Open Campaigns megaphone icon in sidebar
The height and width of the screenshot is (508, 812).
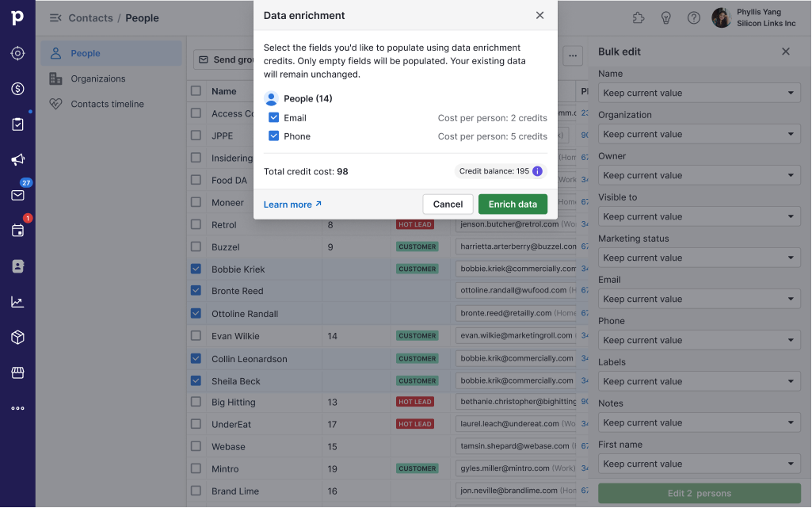pyautogui.click(x=17, y=160)
